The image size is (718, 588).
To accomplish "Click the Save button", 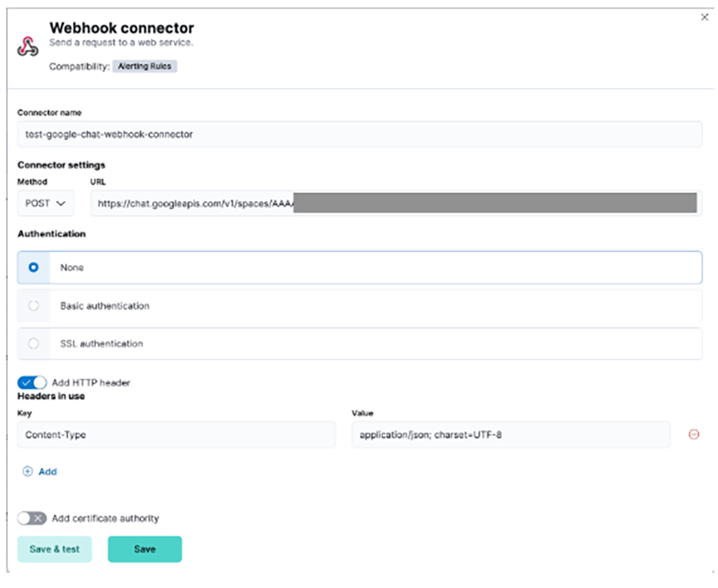I will (145, 549).
